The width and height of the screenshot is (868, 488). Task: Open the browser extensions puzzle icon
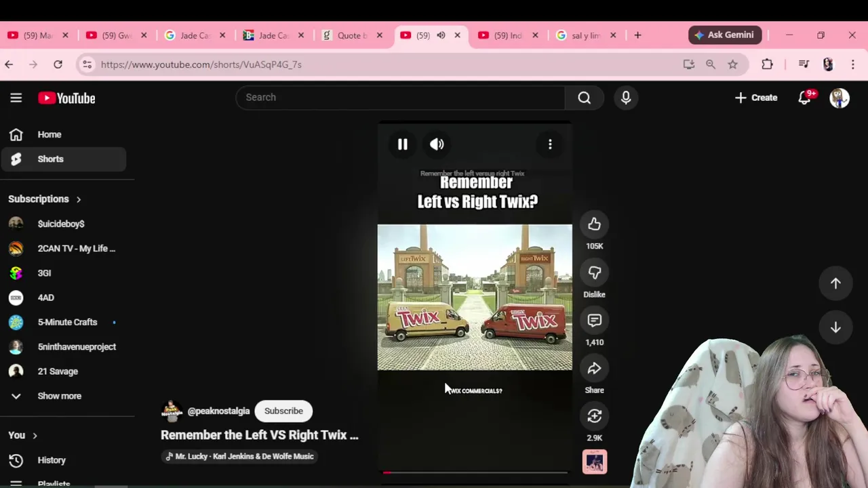[x=767, y=64]
